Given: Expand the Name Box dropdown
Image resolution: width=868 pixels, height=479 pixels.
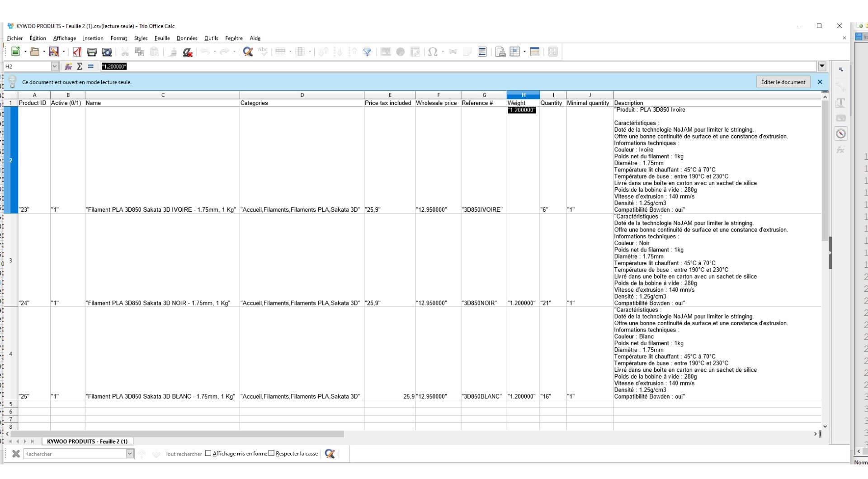Looking at the screenshot, I should [55, 66].
